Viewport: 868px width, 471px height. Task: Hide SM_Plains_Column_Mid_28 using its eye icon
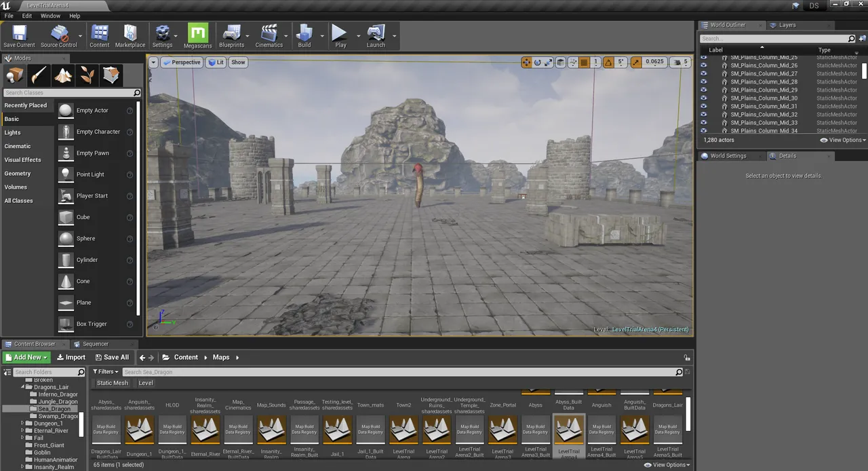pos(703,82)
